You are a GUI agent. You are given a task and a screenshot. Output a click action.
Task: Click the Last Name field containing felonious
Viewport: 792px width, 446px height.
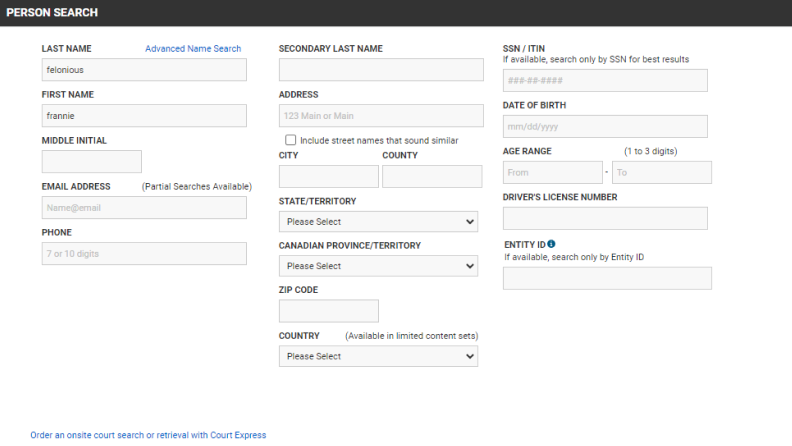[x=144, y=70]
